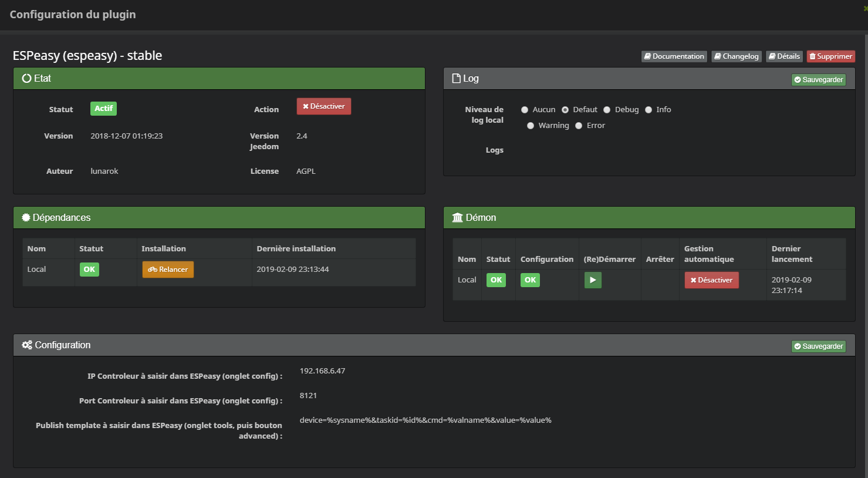Click the Relancer dependencies button
868x478 pixels.
[x=168, y=270]
